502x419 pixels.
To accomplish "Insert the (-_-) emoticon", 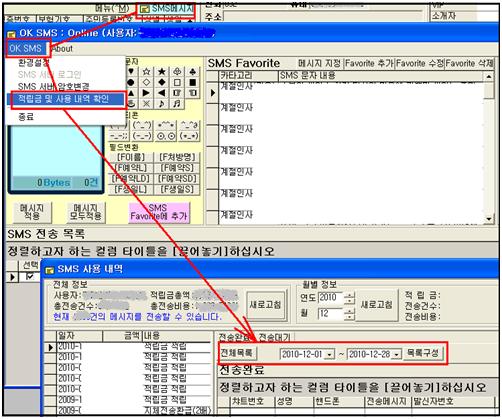I will [142, 136].
